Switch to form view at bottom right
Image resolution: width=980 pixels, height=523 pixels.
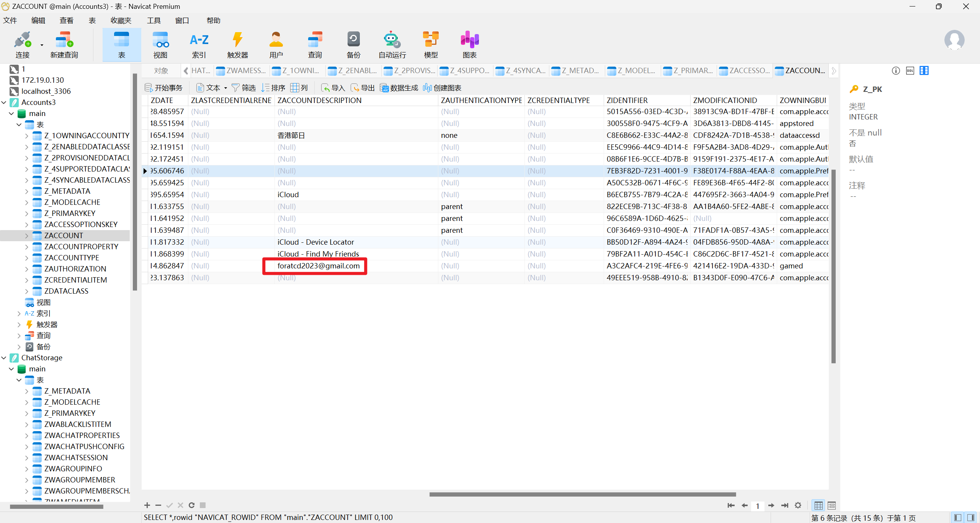pyautogui.click(x=831, y=505)
